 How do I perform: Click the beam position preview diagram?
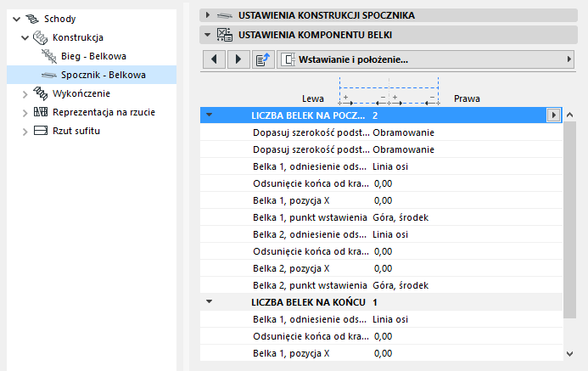[389, 92]
